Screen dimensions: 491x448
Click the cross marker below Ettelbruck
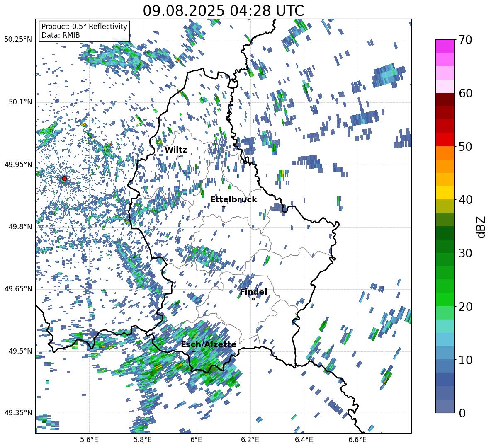point(224,207)
